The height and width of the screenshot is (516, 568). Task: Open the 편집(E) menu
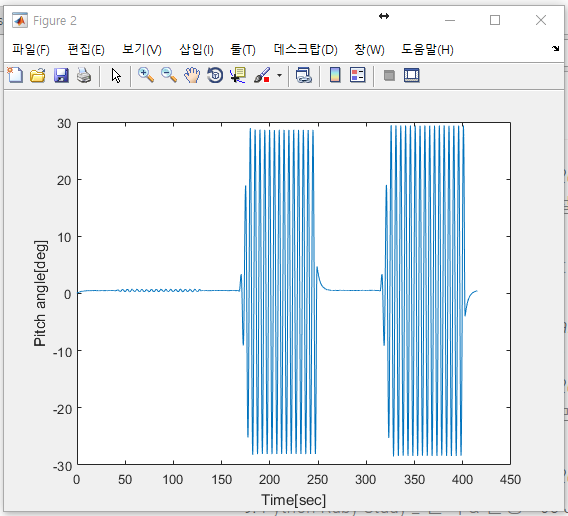coord(86,49)
